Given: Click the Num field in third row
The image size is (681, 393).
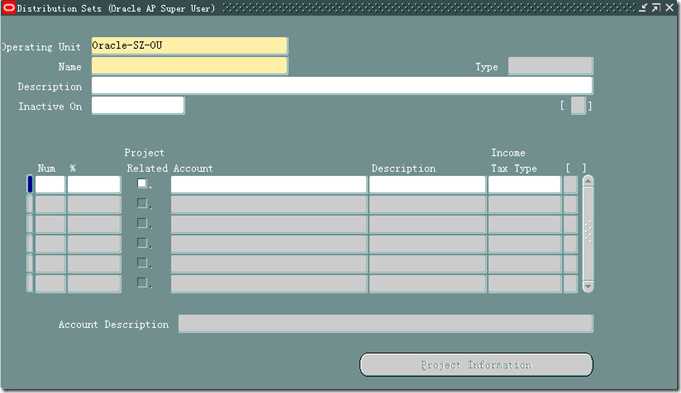Looking at the screenshot, I should tap(50, 224).
